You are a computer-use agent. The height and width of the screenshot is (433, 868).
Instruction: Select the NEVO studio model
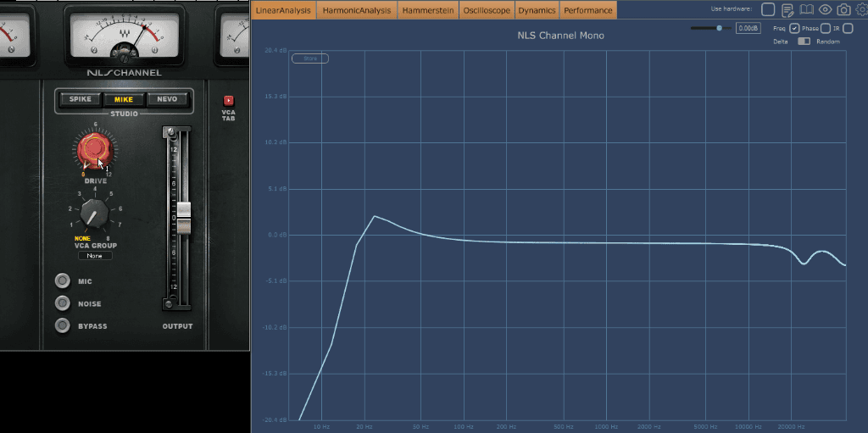(168, 100)
